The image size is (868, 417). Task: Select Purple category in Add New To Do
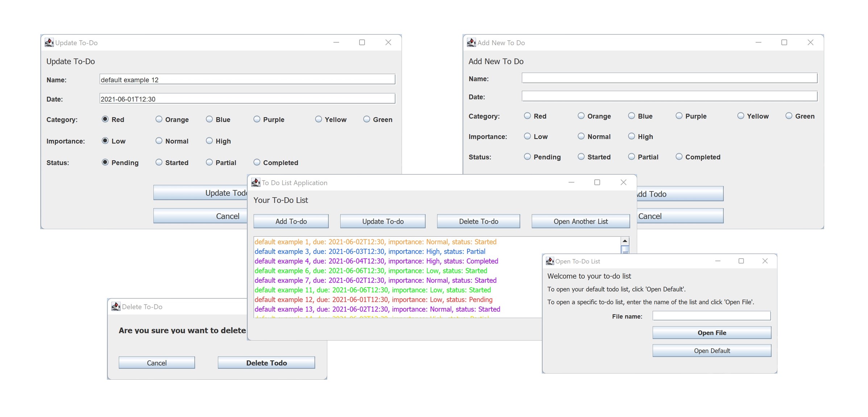point(679,116)
